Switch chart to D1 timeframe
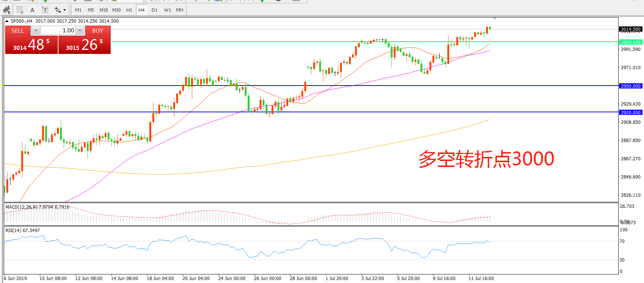 pos(155,10)
